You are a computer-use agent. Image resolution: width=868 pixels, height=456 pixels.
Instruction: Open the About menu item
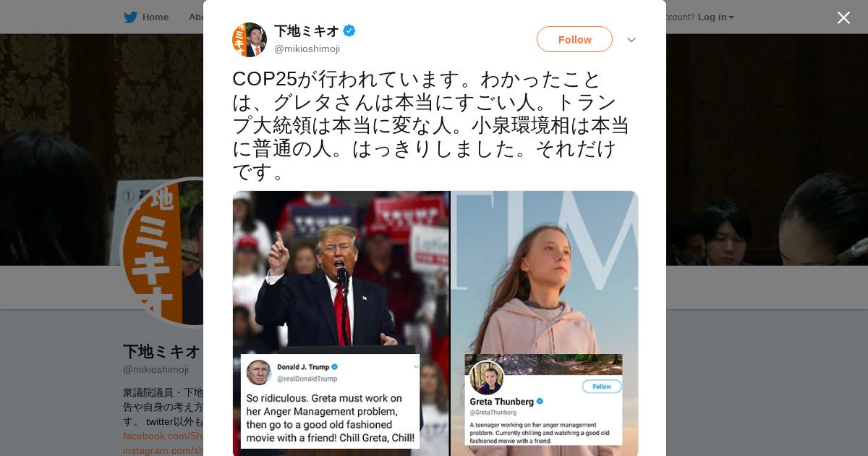coord(195,17)
